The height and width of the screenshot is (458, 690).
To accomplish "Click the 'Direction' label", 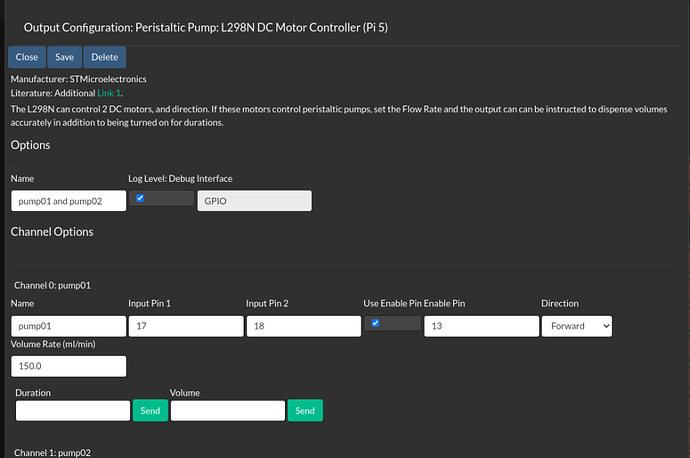I will click(x=560, y=304).
